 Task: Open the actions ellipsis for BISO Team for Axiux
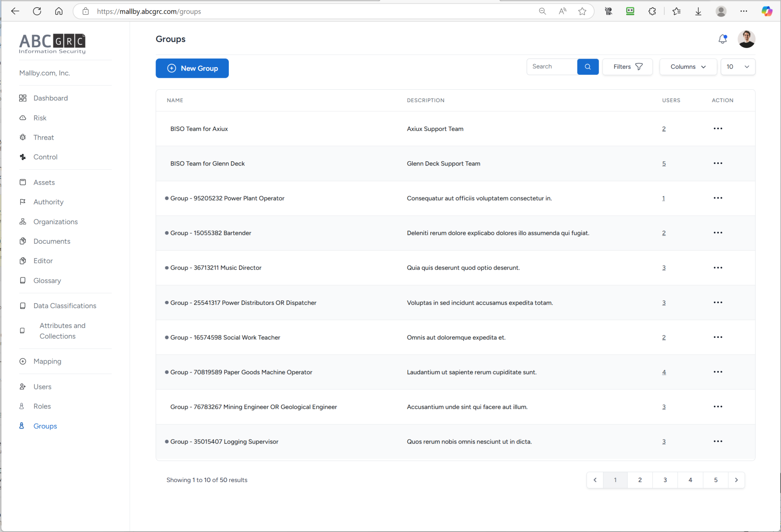(718, 129)
